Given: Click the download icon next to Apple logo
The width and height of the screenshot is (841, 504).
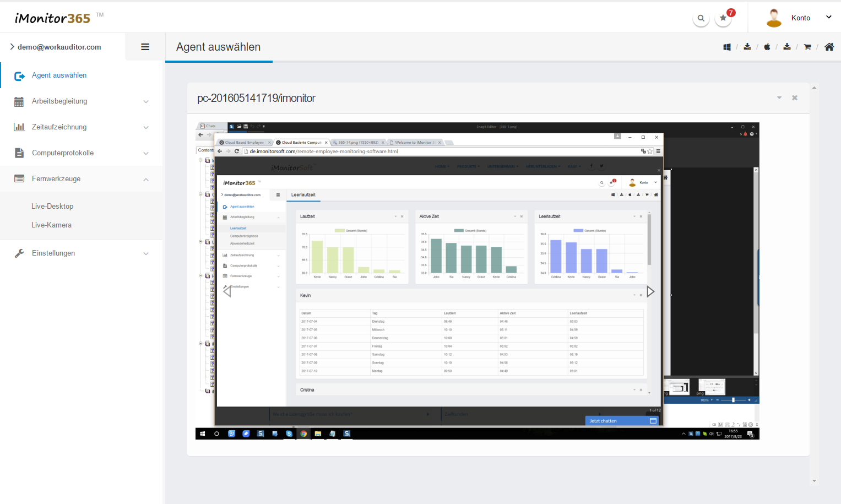Looking at the screenshot, I should (787, 47).
